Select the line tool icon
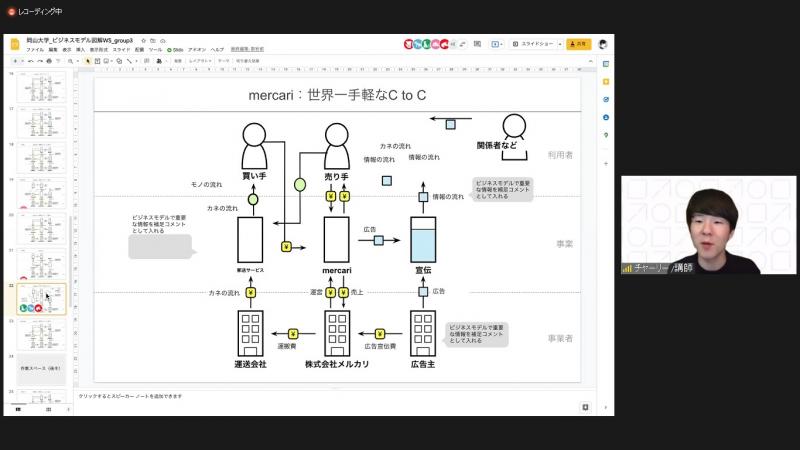This screenshot has width=800, height=450. click(129, 61)
